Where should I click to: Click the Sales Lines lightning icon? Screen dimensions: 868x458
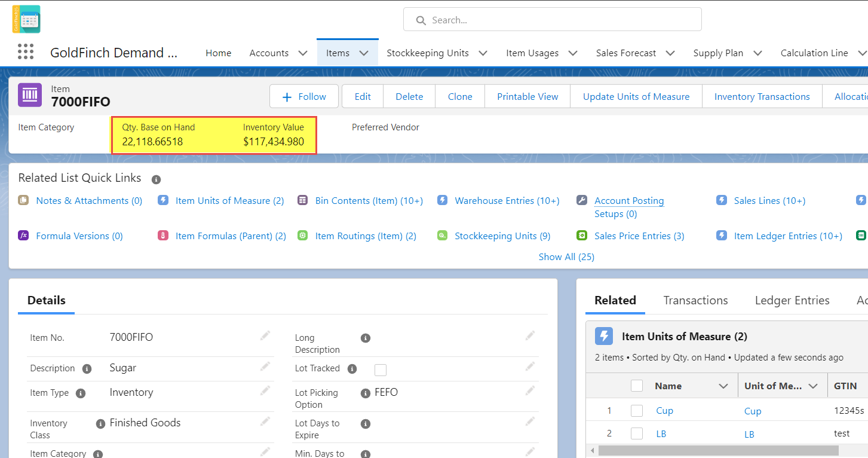click(722, 200)
